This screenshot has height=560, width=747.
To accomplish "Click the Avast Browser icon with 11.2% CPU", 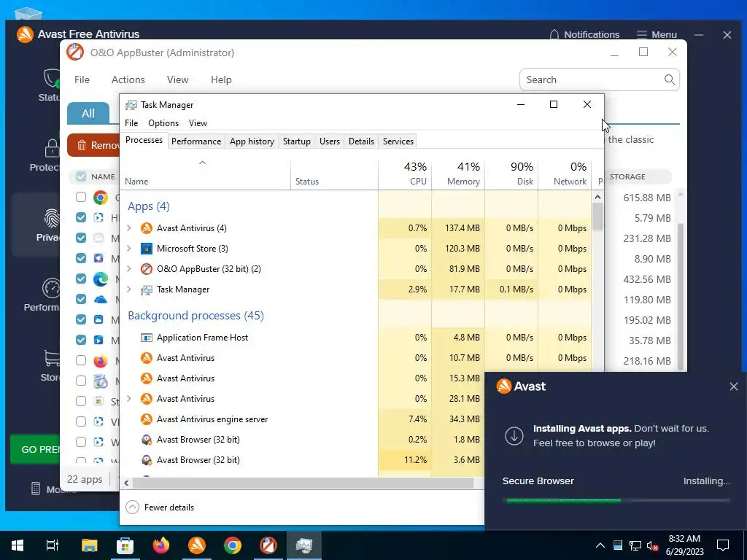I will point(146,460).
